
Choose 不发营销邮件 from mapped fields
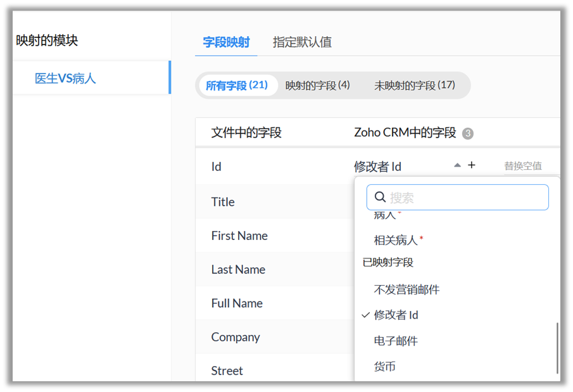[406, 289]
